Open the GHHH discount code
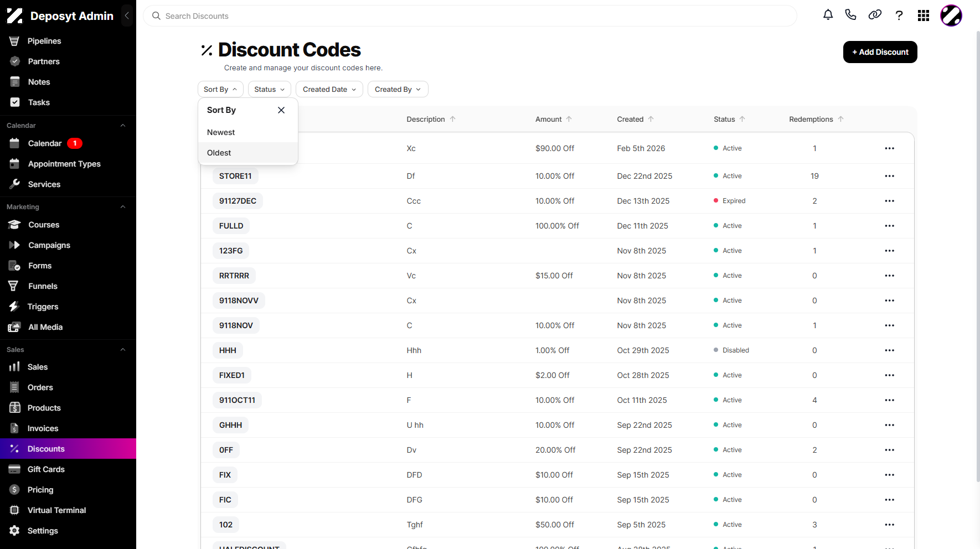 230,425
